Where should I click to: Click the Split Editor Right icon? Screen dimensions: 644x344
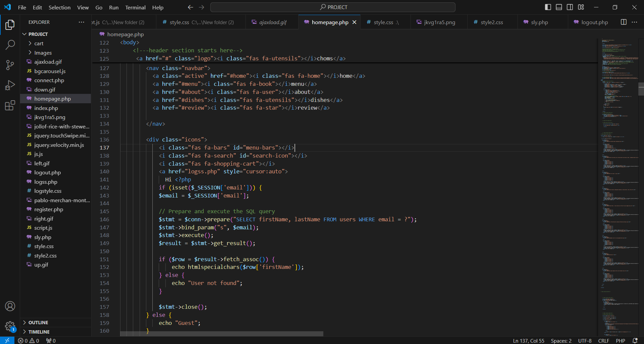click(x=624, y=22)
